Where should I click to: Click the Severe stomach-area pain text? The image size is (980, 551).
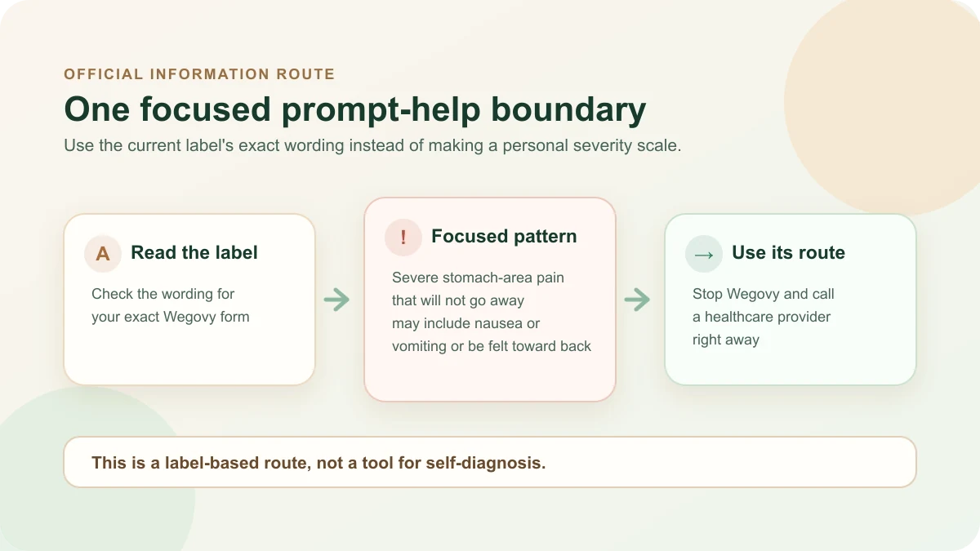pos(478,278)
